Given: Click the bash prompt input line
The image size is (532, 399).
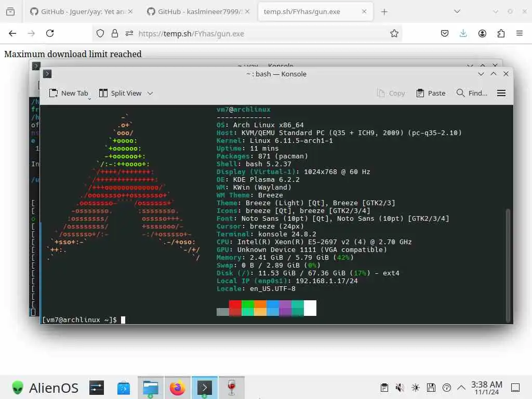Looking at the screenshot, I should 84,320.
